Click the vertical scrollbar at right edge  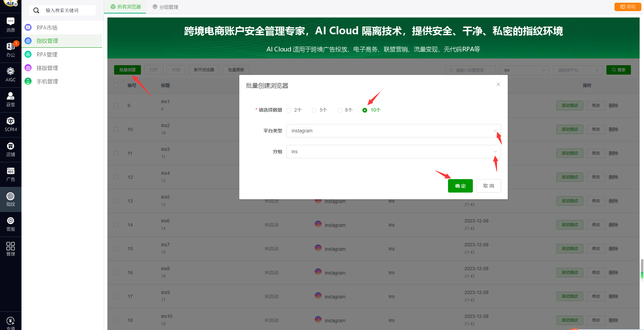coord(642,268)
